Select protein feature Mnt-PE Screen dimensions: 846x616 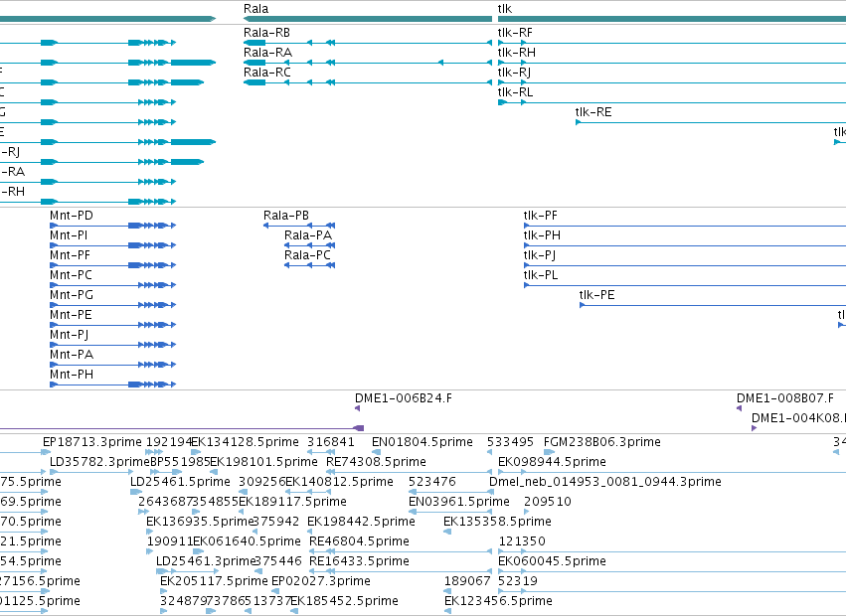pos(71,316)
